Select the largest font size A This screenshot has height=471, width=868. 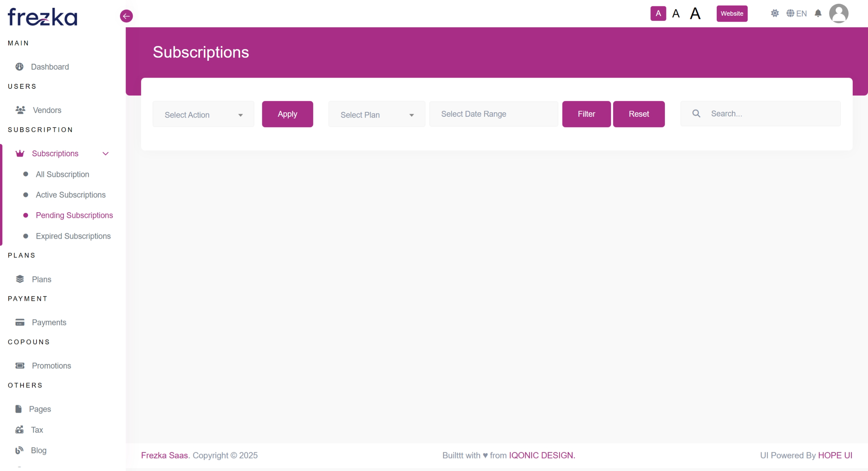pyautogui.click(x=695, y=14)
